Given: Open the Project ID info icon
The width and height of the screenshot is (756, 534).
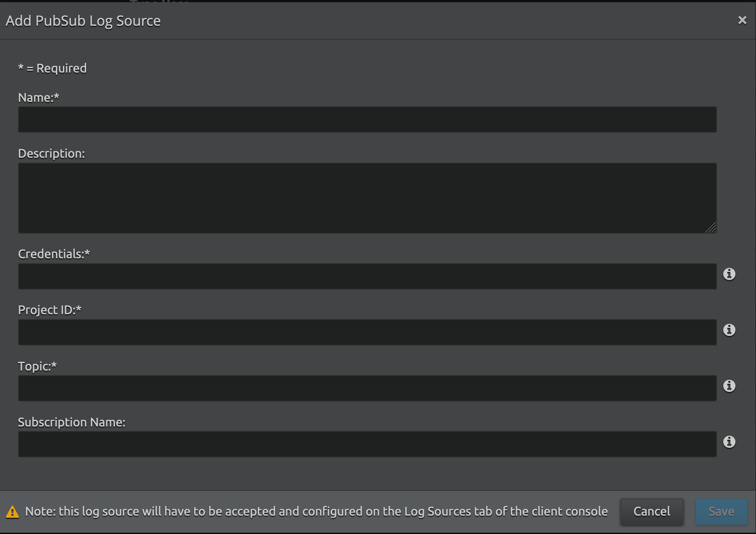Looking at the screenshot, I should [729, 330].
